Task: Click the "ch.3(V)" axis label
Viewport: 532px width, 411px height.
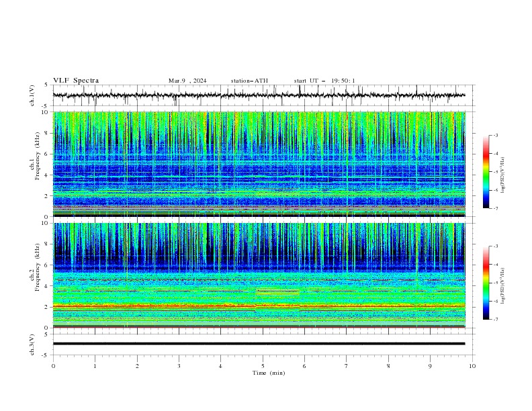Action: point(32,345)
